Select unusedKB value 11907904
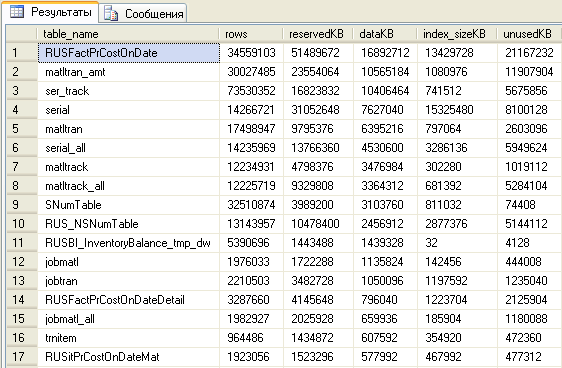Viewport: 562px width, 368px height. coord(530,72)
